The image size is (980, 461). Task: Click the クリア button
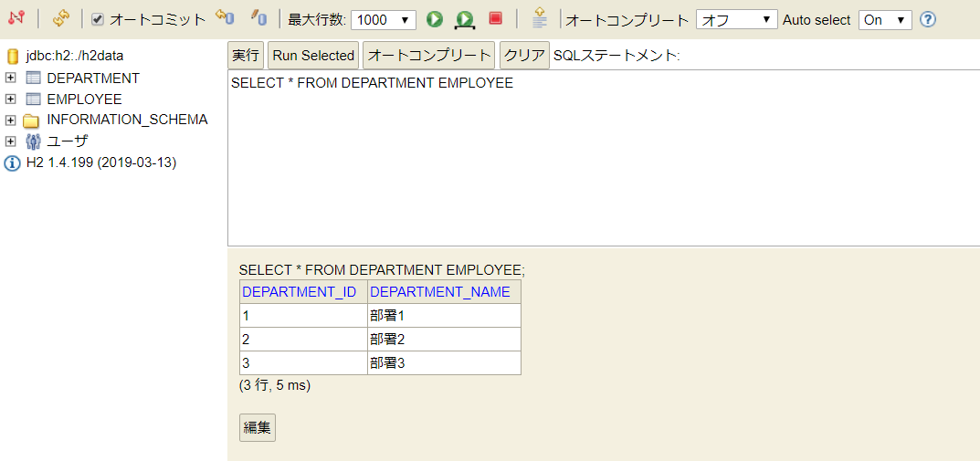click(x=524, y=55)
